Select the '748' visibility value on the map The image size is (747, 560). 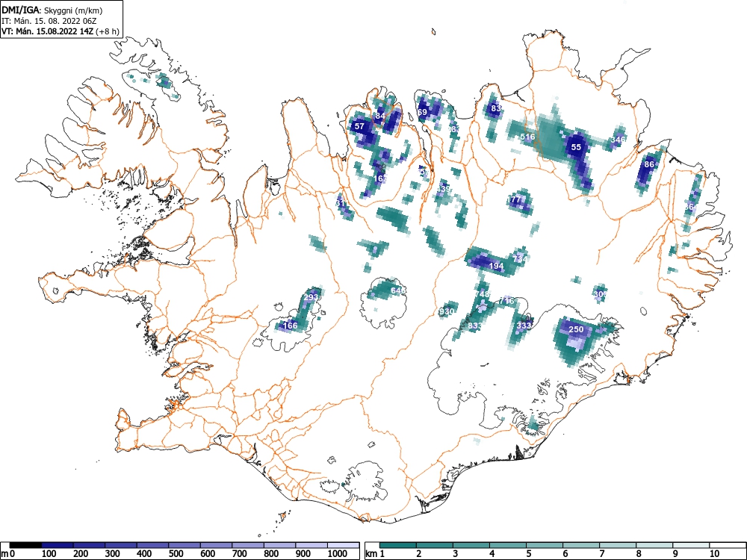pos(483,294)
